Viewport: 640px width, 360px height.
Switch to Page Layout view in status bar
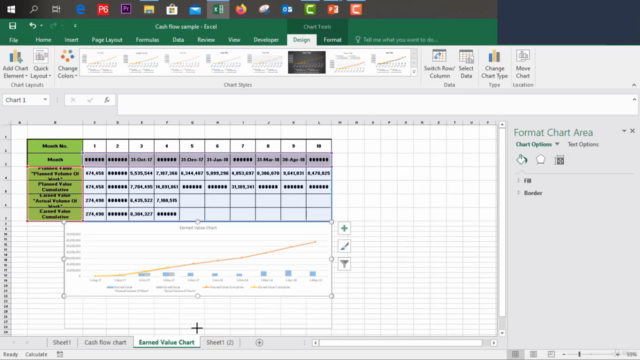(533, 354)
